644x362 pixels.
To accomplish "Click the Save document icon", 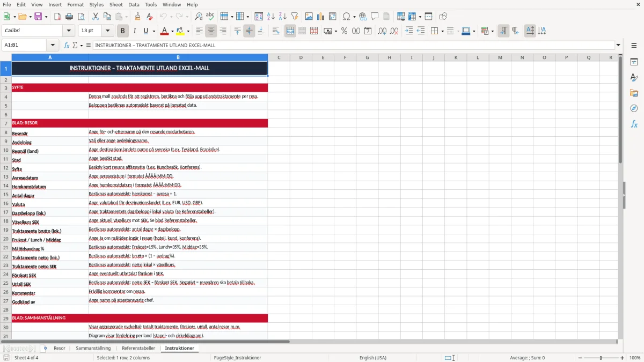I will 38,17.
